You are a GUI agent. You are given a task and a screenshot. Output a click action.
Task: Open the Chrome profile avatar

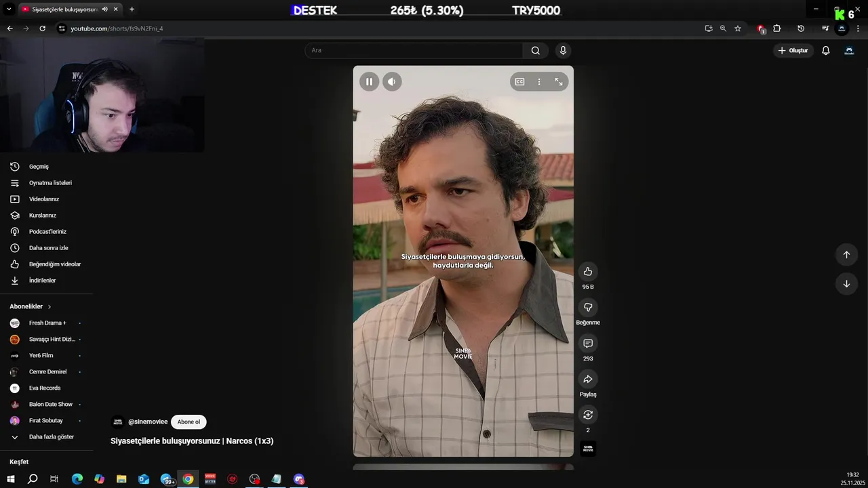(842, 28)
